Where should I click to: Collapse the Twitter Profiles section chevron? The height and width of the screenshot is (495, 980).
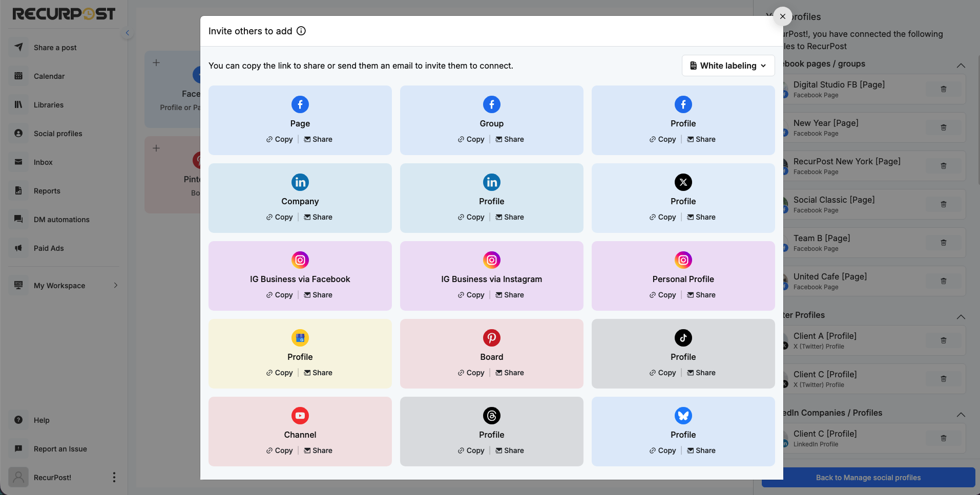961,317
